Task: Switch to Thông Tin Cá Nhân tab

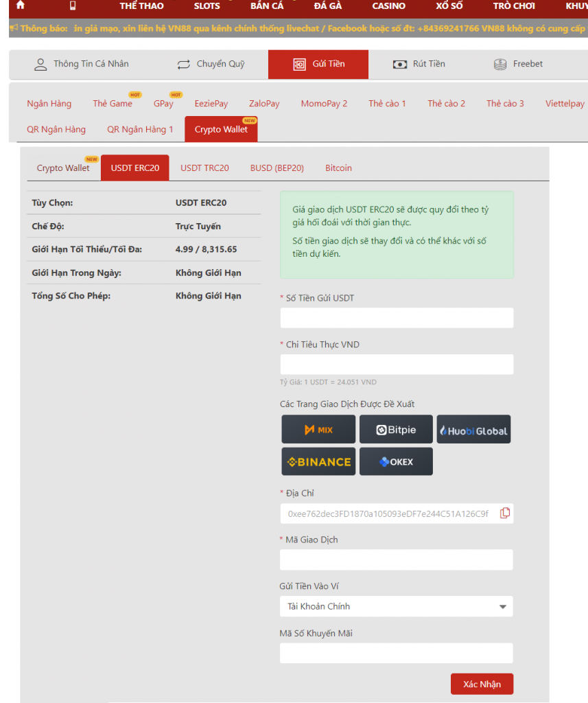Action: point(81,64)
